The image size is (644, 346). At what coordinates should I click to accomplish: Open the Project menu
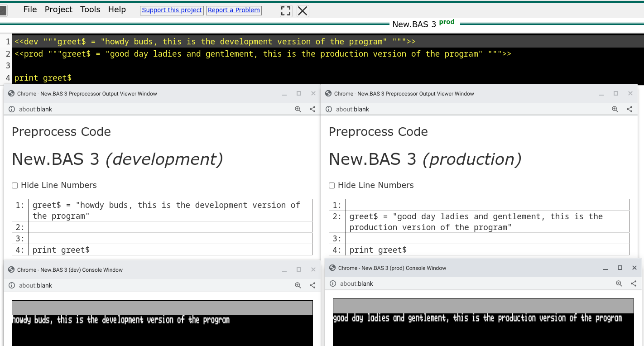click(58, 10)
